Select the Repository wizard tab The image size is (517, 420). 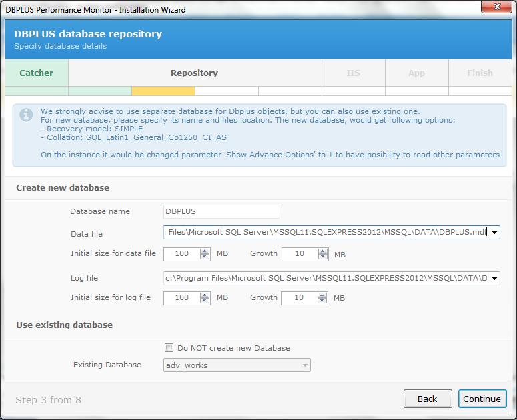pyautogui.click(x=195, y=73)
